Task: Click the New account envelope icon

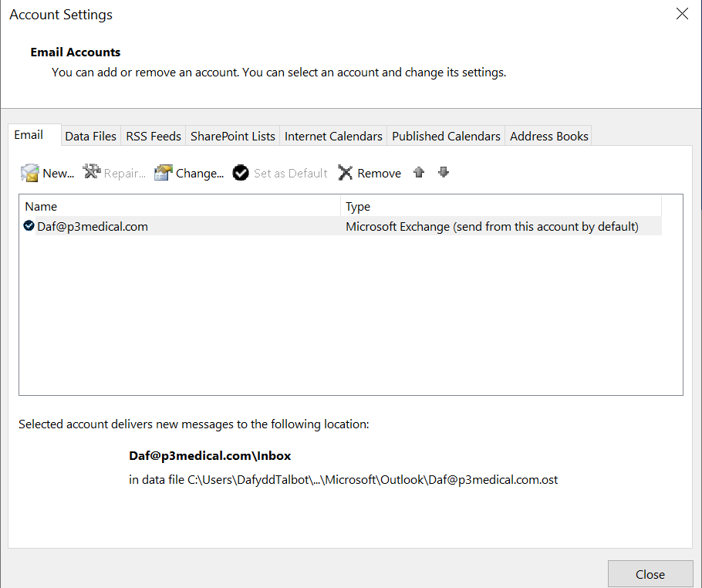Action: pyautogui.click(x=30, y=173)
